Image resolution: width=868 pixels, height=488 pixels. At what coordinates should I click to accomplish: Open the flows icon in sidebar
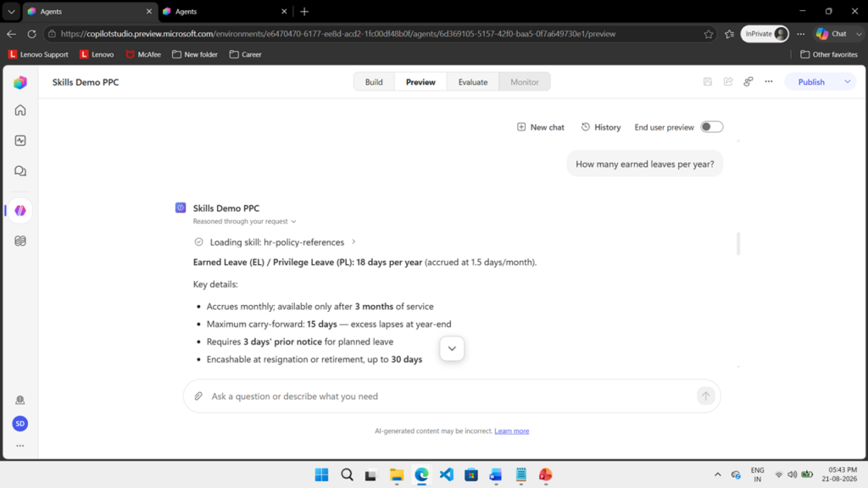pos(20,241)
